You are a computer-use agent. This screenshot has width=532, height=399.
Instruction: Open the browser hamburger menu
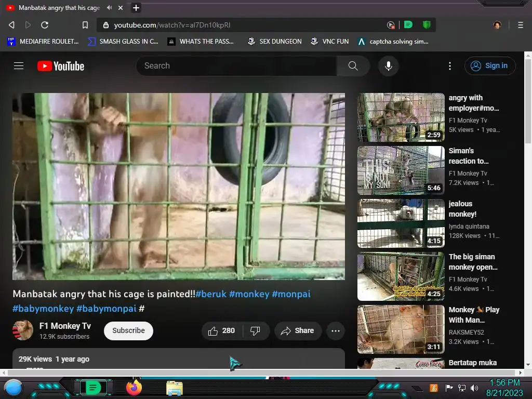point(520,25)
